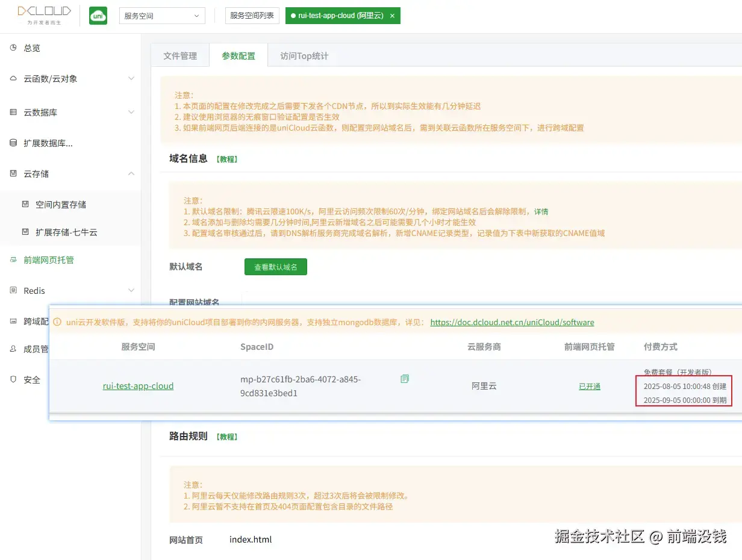Click the 成员管理 person icon
This screenshot has width=742, height=560.
[13, 349]
